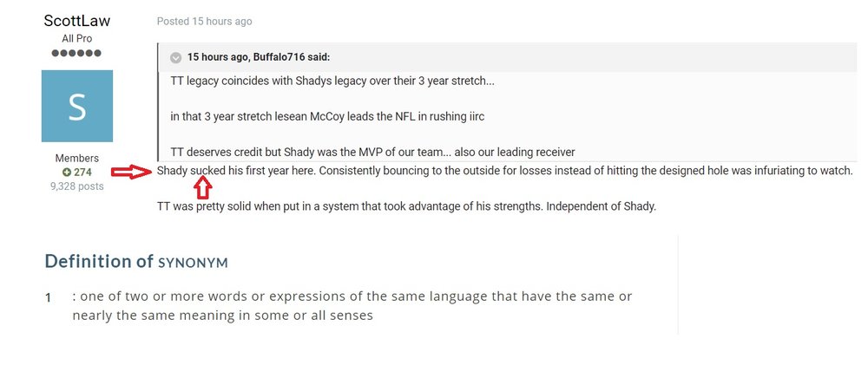This screenshot has width=868, height=365.
Task: Click the six rank pips under All Pro
Action: 77,53
